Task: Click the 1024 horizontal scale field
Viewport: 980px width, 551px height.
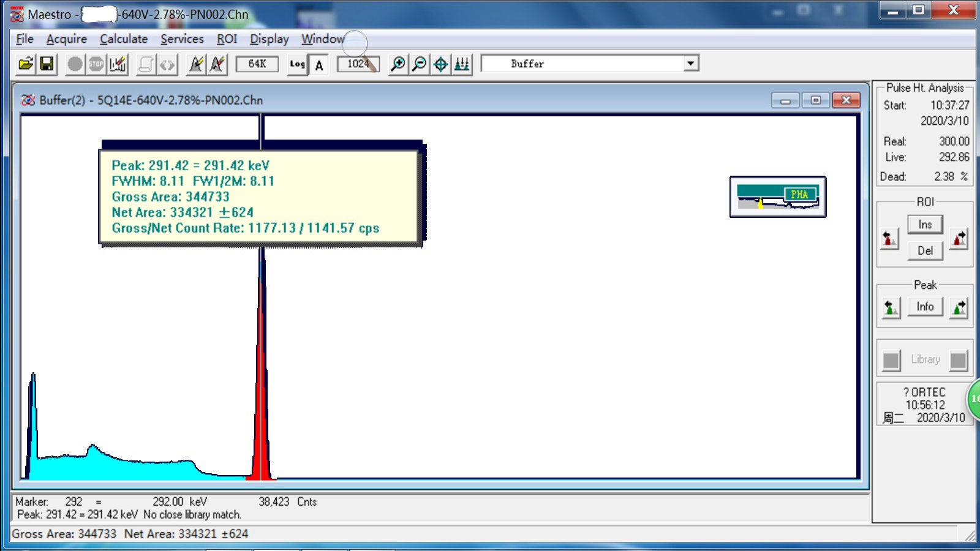Action: (358, 64)
